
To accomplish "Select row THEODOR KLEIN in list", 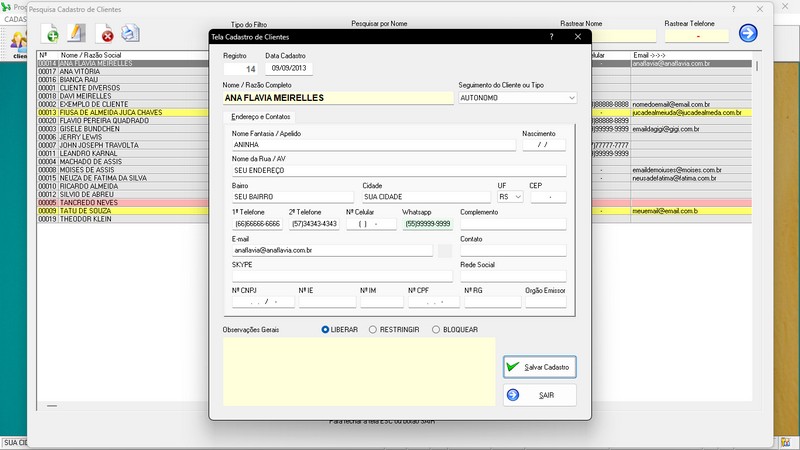I will click(122, 219).
